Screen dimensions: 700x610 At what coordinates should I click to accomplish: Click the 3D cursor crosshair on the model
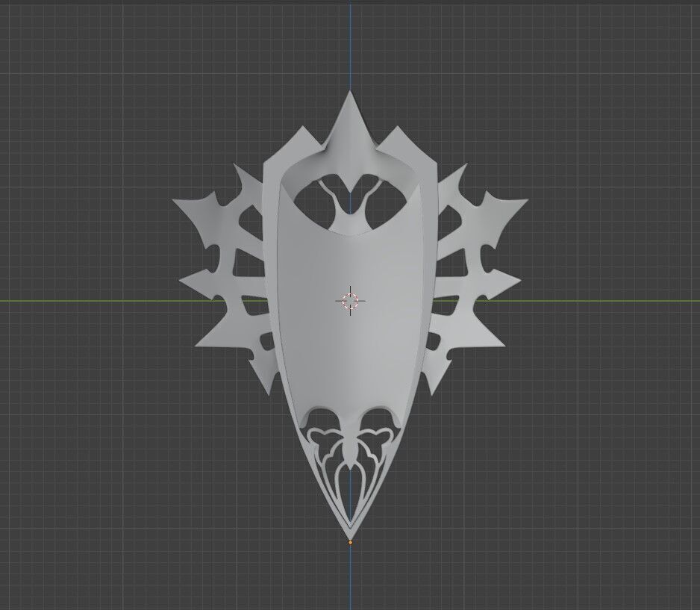coord(351,301)
